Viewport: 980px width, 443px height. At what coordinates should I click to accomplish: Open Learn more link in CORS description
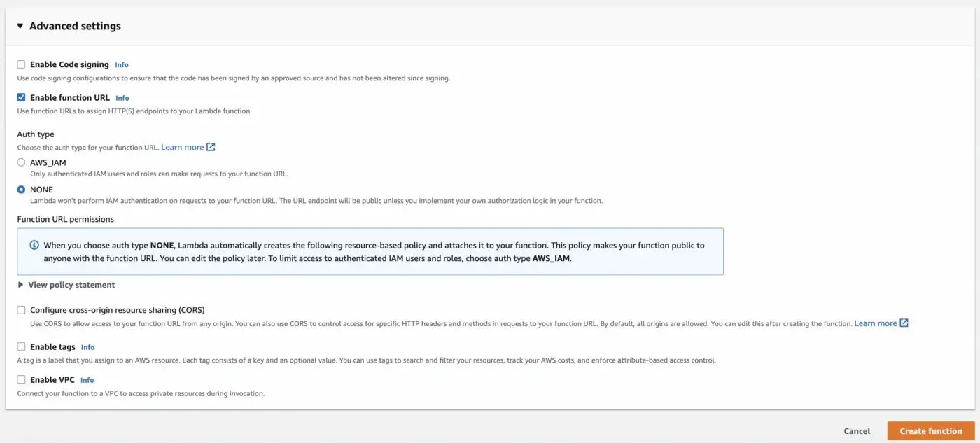pos(876,323)
